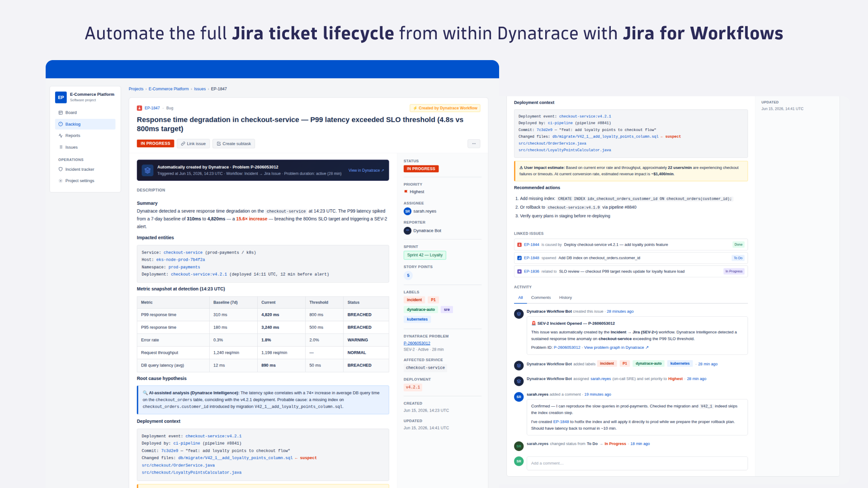Click the red Highest priority flag icon
Image resolution: width=868 pixels, height=488 pixels.
click(x=406, y=192)
